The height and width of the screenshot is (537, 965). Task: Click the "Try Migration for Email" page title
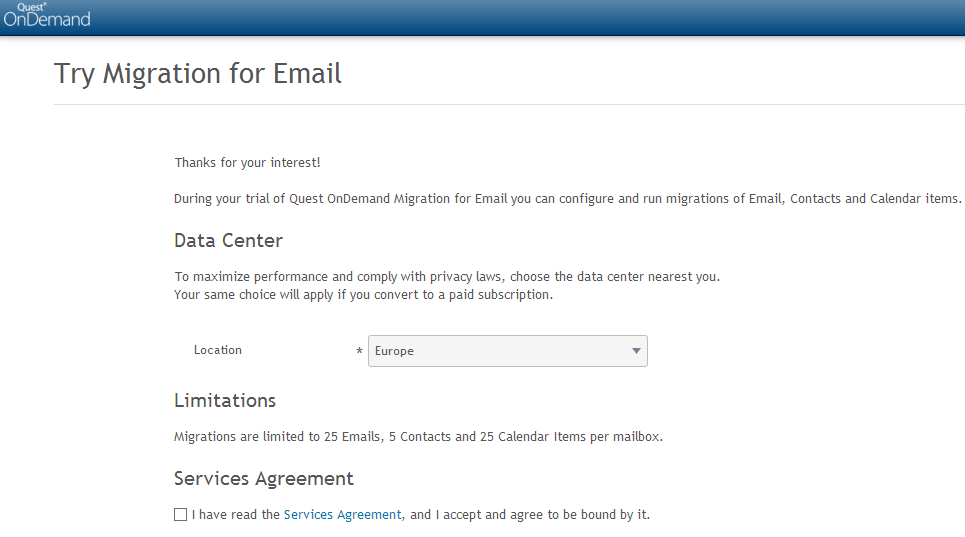click(198, 73)
